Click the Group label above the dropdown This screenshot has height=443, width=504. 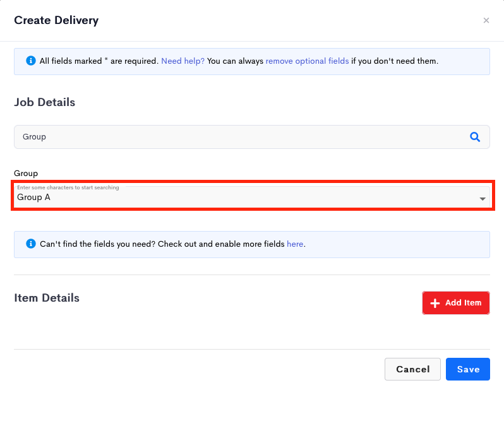pyautogui.click(x=26, y=174)
